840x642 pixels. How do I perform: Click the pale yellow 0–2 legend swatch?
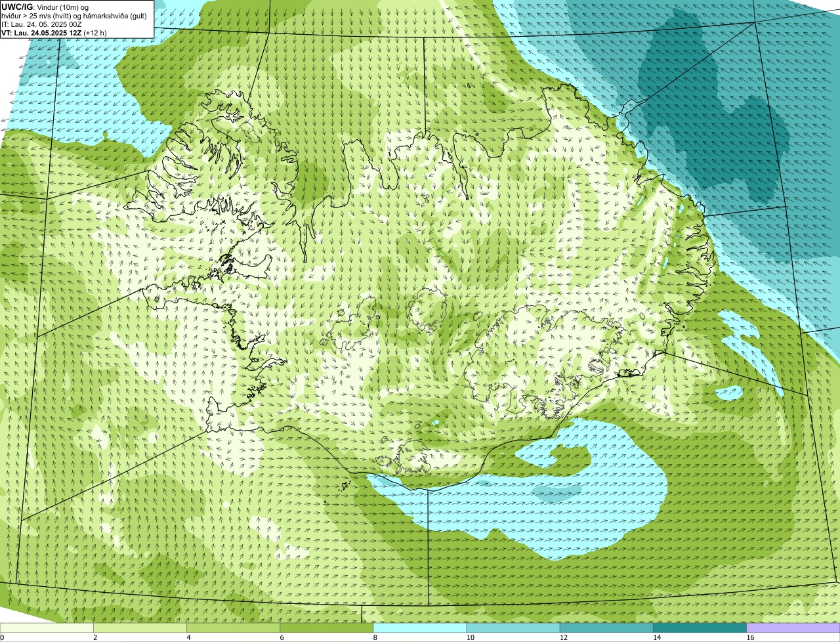pyautogui.click(x=47, y=628)
